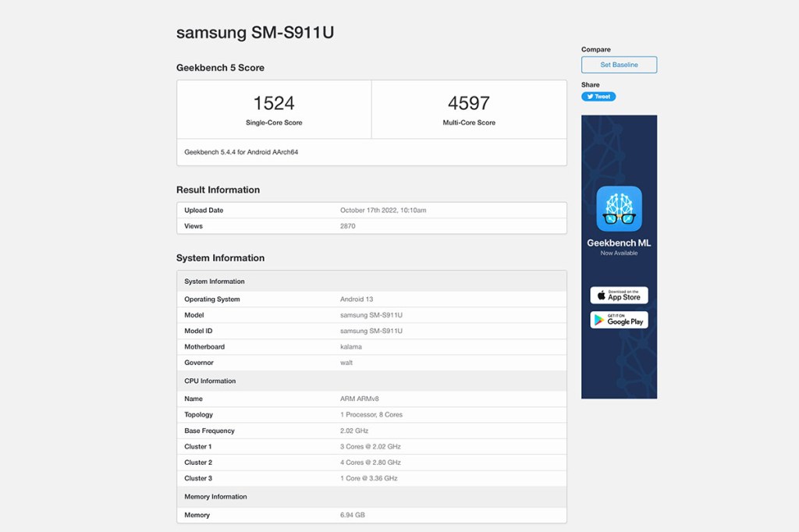799x532 pixels.
Task: Click Cluster 1 value 3 Cores @ 2.02 GHz
Action: coord(371,446)
